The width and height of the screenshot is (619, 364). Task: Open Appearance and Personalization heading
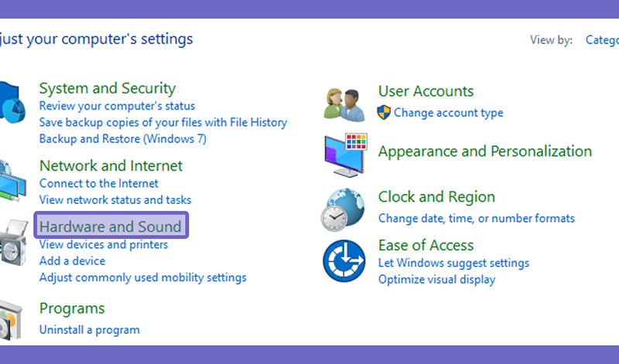pyautogui.click(x=485, y=151)
